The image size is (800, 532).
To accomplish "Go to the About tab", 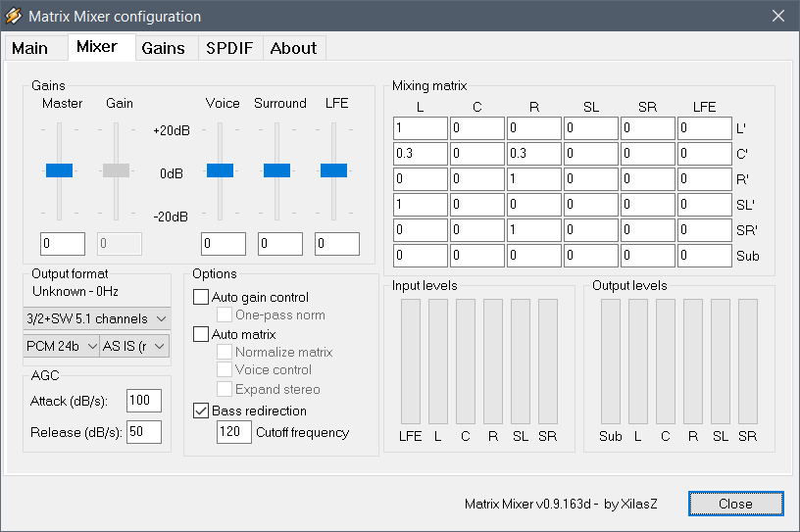I will click(293, 48).
